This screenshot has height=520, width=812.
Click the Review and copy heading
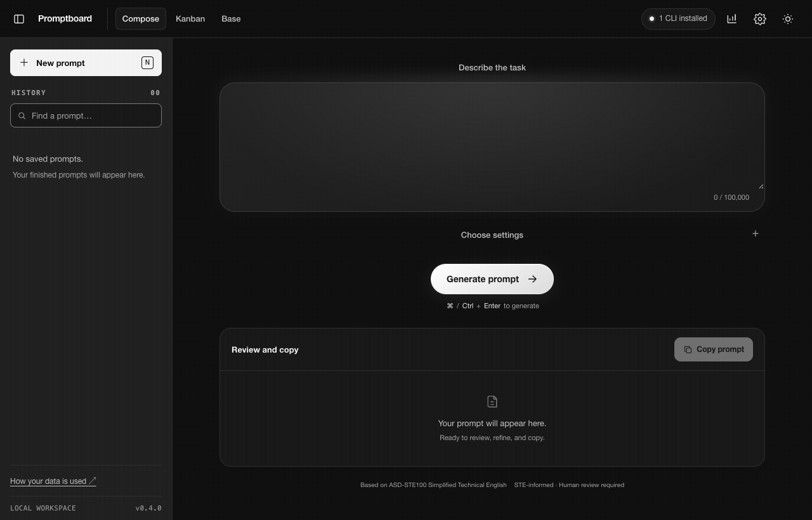[x=265, y=349]
